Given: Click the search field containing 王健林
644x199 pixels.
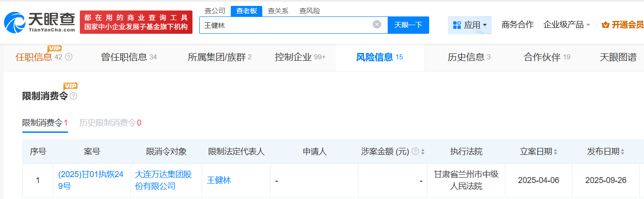Looking at the screenshot, I should 285,25.
